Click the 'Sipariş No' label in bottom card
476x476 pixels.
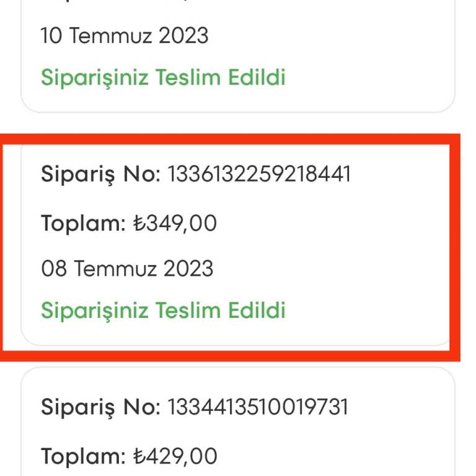point(100,407)
